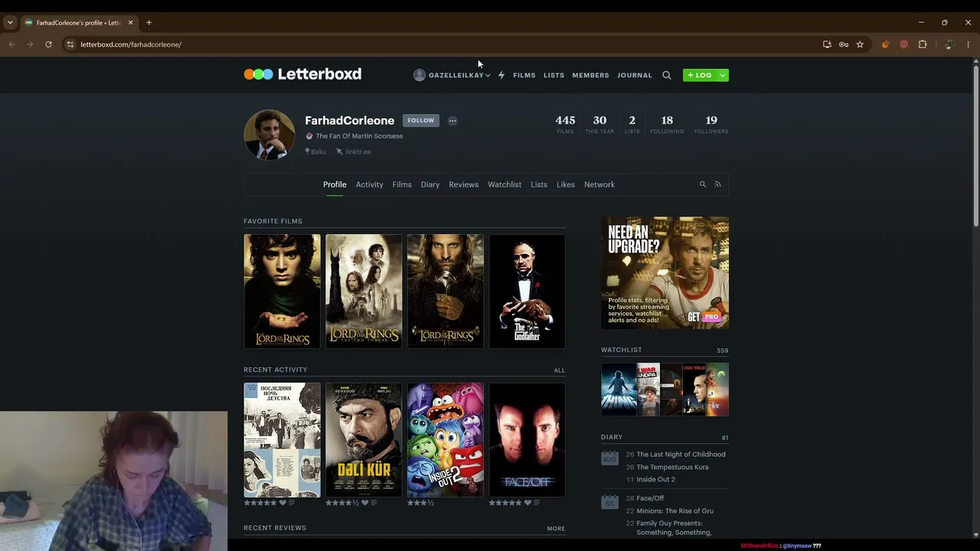Click the Need an Upgrade Pro banner
Image resolution: width=980 pixels, height=551 pixels.
665,272
